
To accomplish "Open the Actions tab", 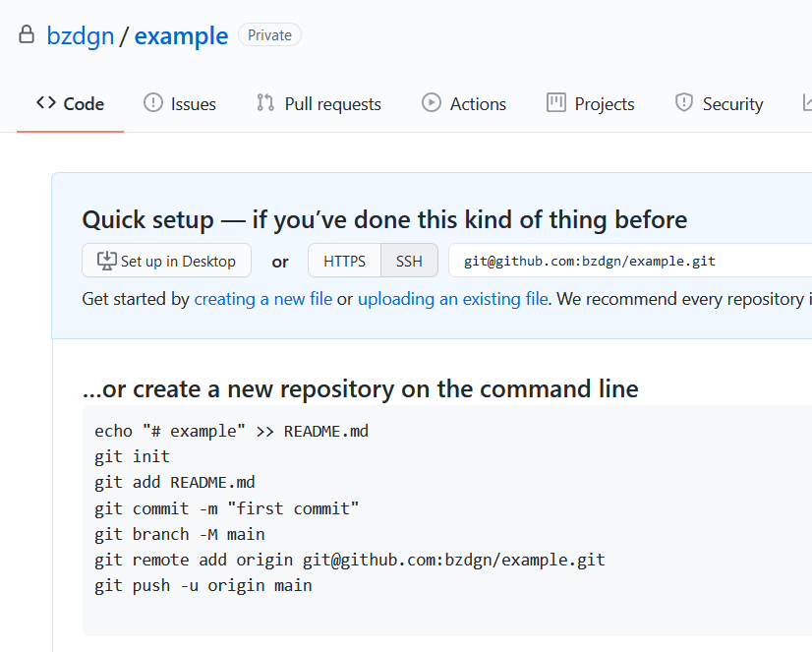I will pyautogui.click(x=464, y=103).
